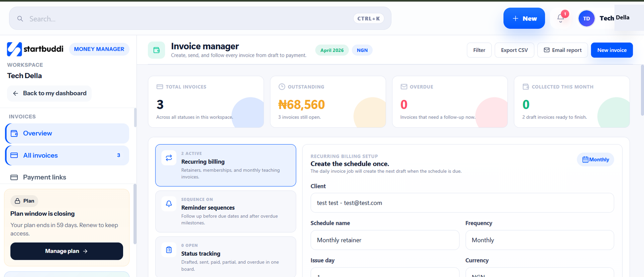Click the April 2026 badge
The width and height of the screenshot is (644, 277).
coord(332,50)
